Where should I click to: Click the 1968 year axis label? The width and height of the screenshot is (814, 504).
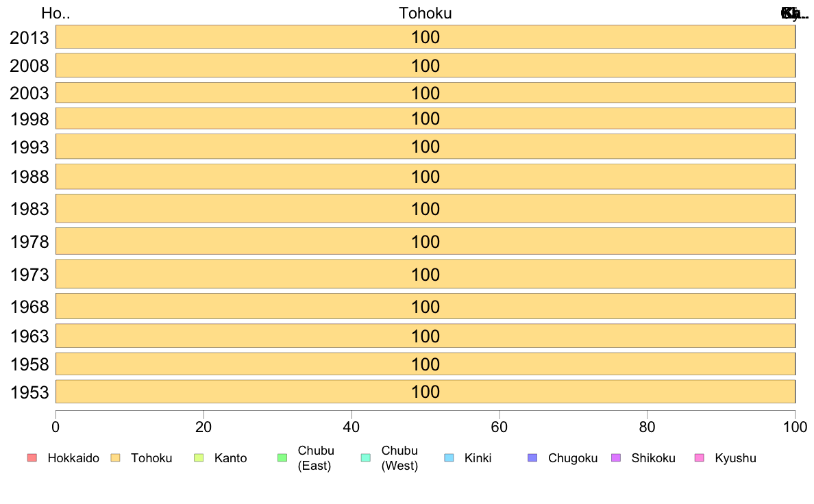(x=29, y=307)
